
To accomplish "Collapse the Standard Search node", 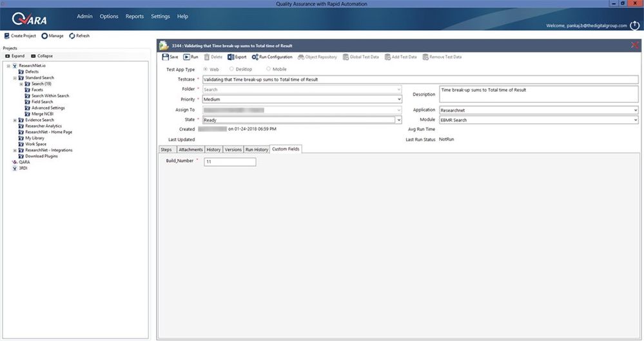I will click(x=15, y=78).
